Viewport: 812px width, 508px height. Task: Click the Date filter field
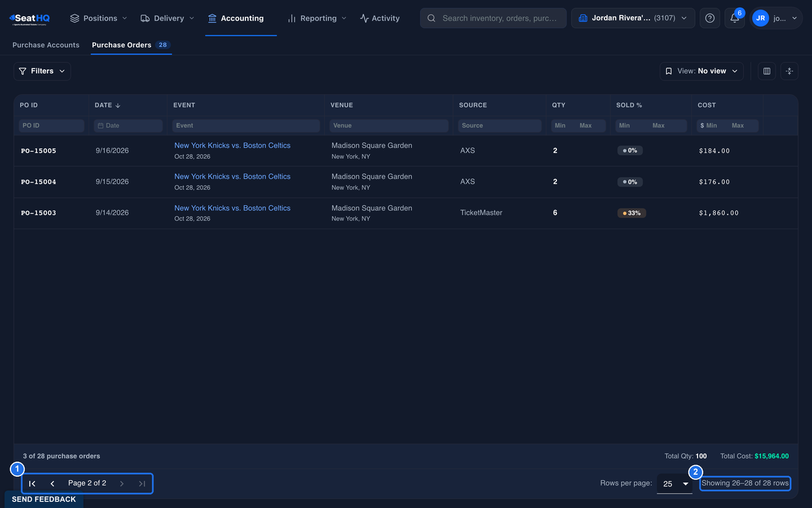128,126
